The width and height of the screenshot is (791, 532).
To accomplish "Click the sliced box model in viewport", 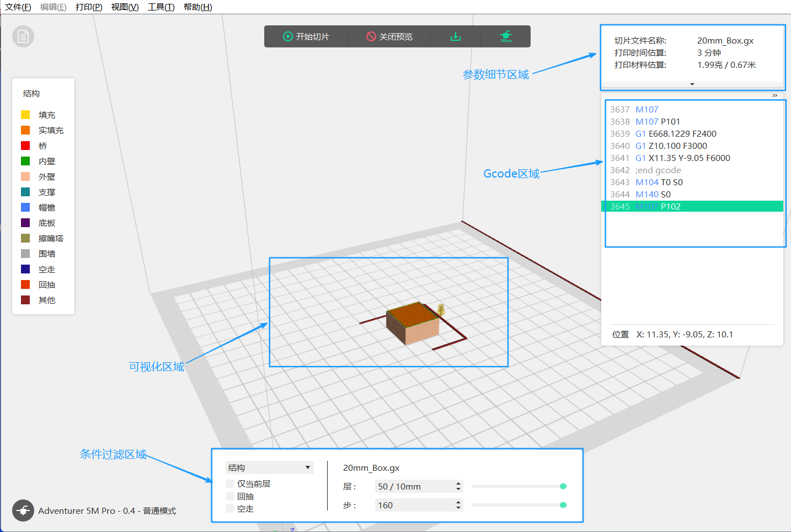I will point(413,324).
